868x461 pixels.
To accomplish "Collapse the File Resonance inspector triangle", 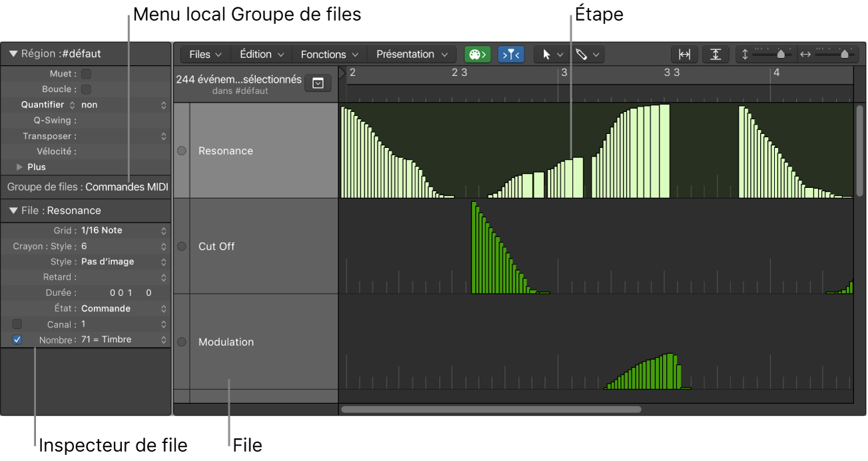I will pyautogui.click(x=13, y=211).
